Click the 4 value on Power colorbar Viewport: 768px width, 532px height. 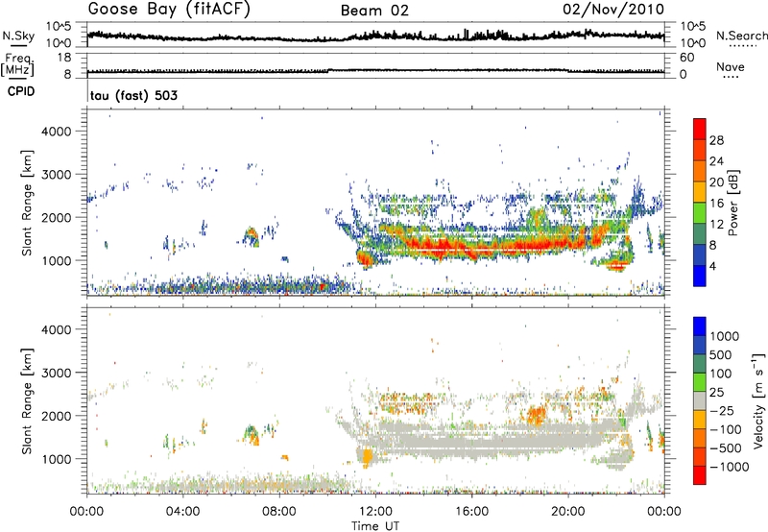click(713, 266)
